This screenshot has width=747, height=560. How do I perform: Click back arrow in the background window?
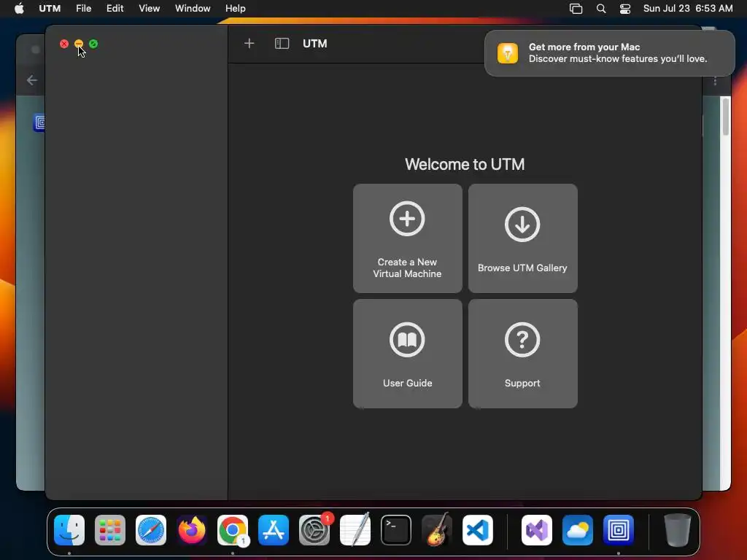click(32, 80)
